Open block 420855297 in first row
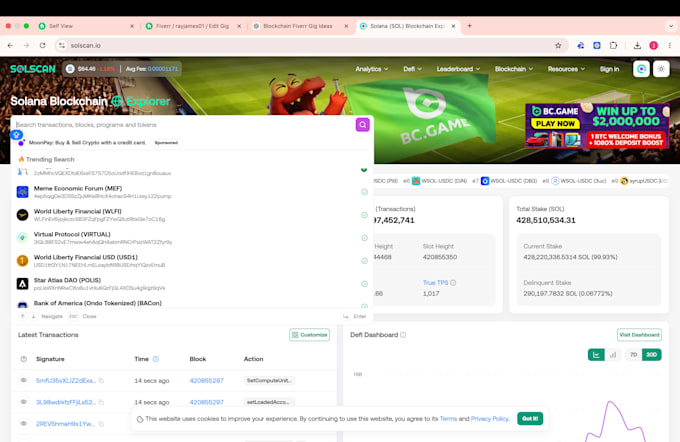680x442 pixels. [x=206, y=380]
